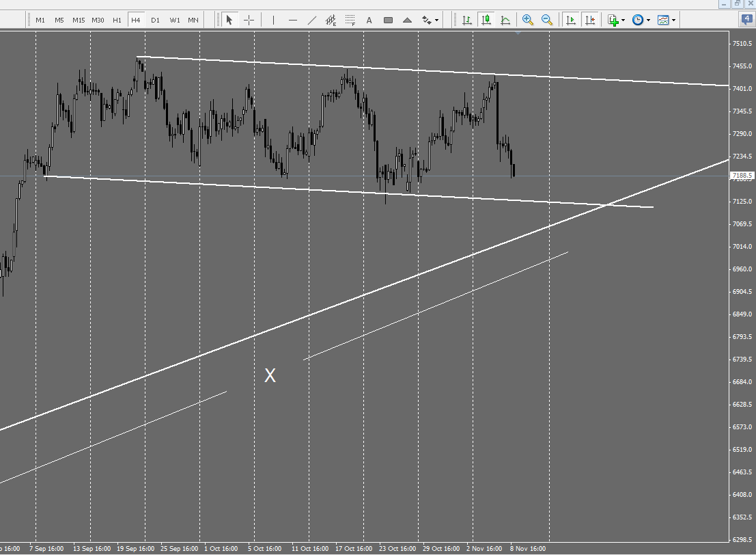Select the Equidistant Channel tool
756x555 pixels.
point(331,20)
